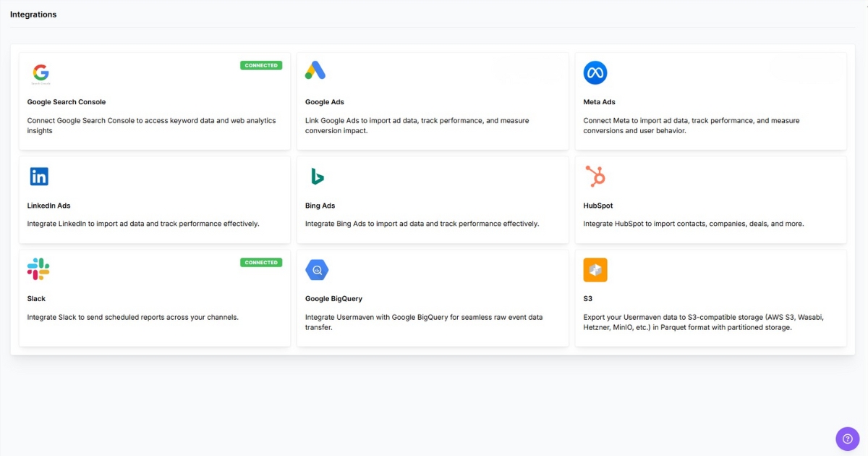
Task: Open the Meta Ads integration card
Action: click(710, 100)
